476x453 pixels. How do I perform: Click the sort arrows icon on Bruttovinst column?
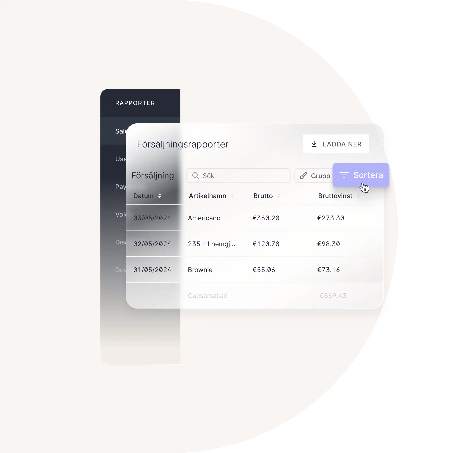(359, 196)
